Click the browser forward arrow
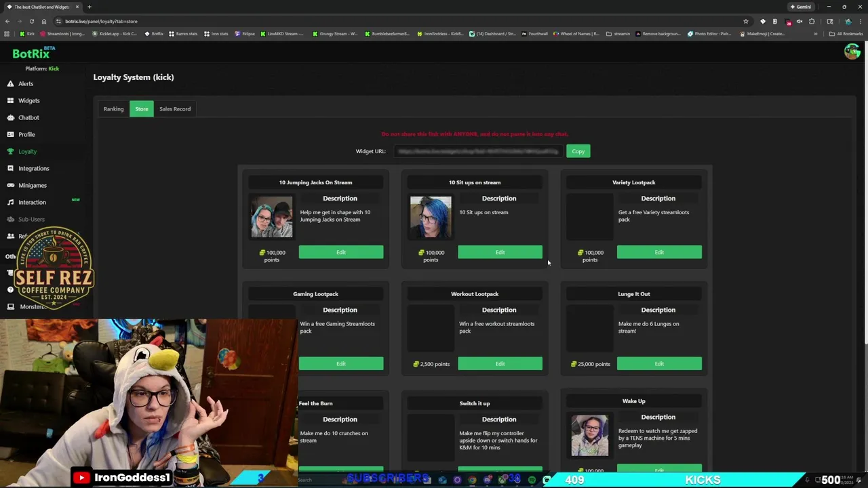 pos(19,21)
